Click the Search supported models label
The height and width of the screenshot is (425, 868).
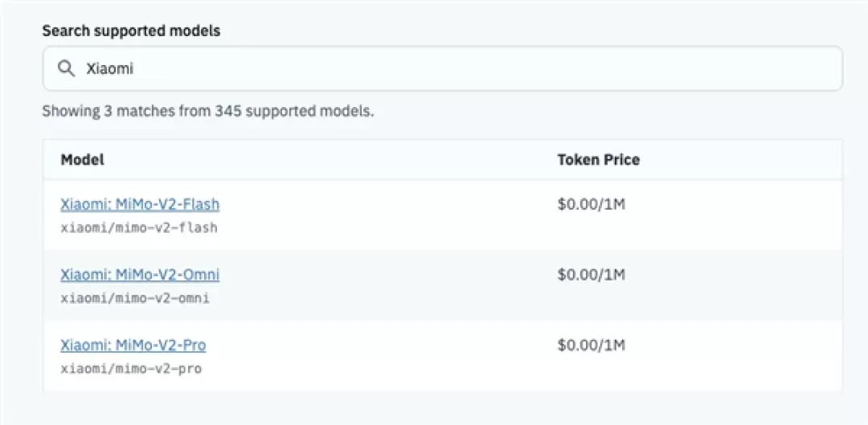click(131, 31)
